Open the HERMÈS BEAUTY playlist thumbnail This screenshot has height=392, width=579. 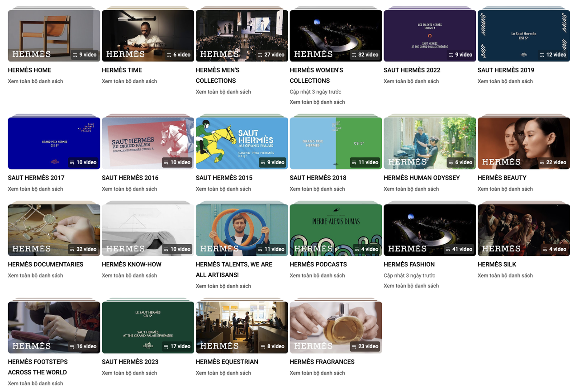pos(524,143)
